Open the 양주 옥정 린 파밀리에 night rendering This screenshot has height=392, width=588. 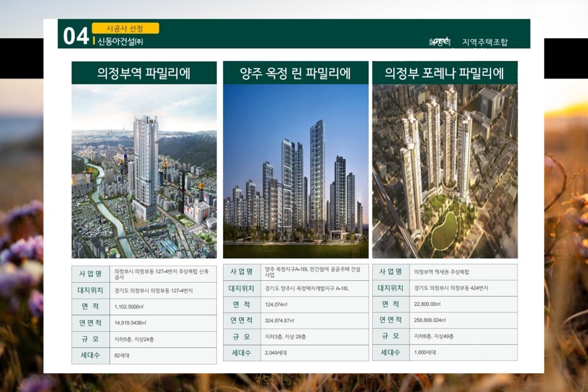pos(295,171)
